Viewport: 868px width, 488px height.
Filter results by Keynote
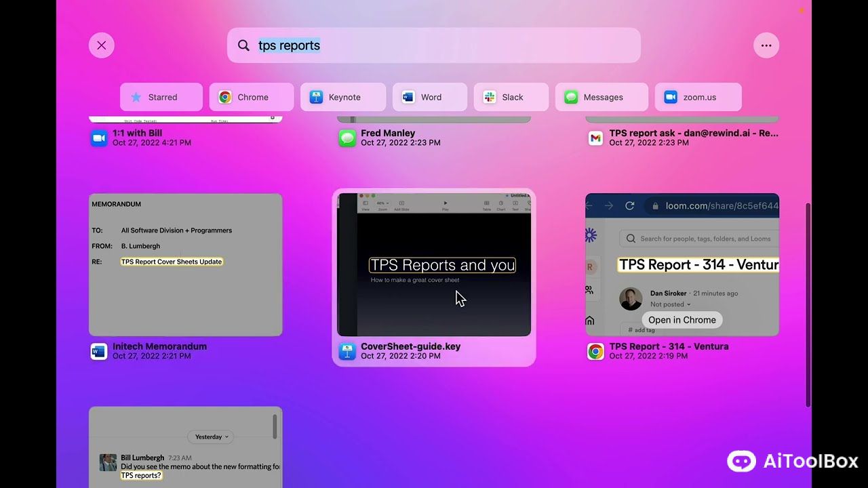click(343, 97)
